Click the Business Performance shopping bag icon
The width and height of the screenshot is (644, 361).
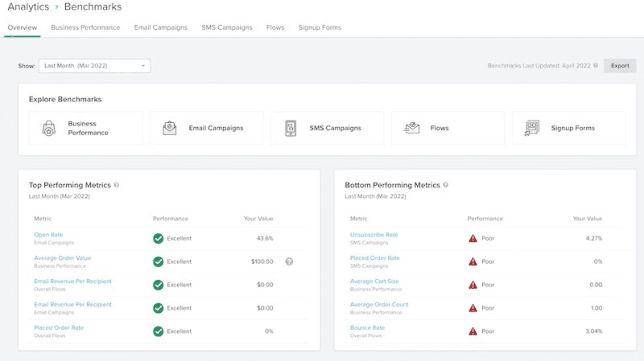49,128
